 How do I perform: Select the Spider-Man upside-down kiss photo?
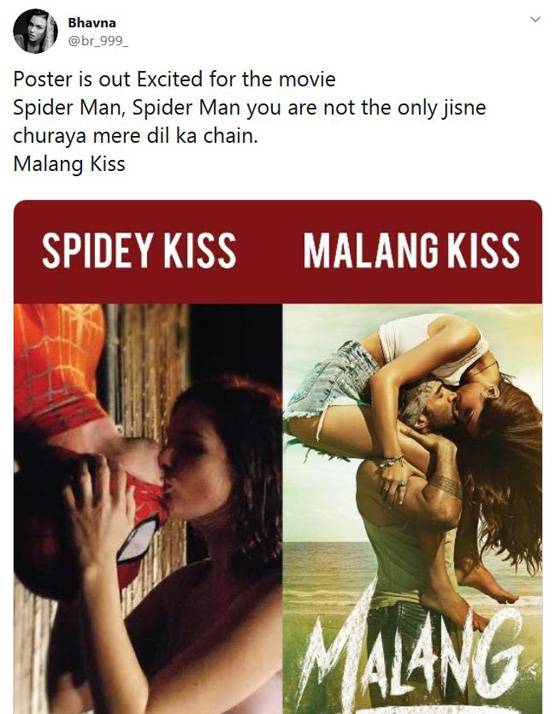(148, 509)
